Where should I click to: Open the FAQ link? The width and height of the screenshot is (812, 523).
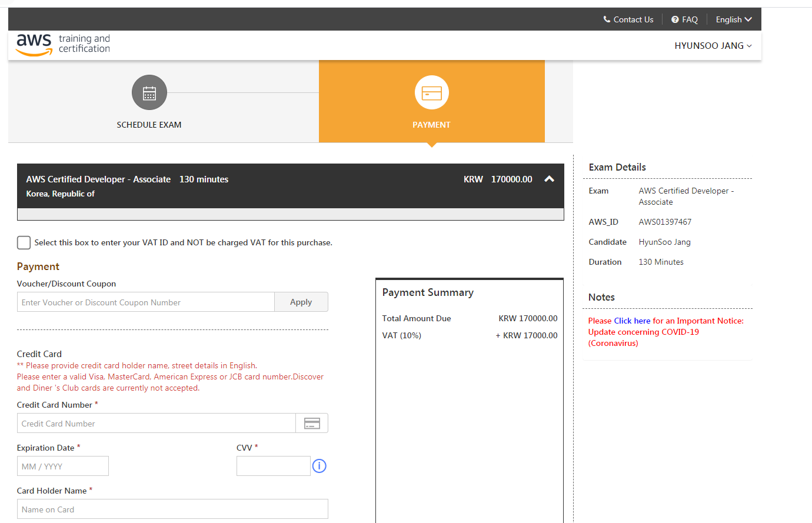pos(684,19)
